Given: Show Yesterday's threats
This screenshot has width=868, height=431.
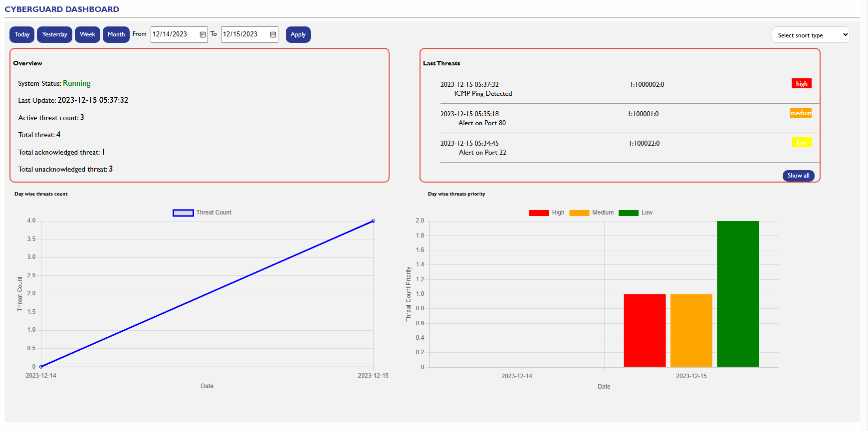Looking at the screenshot, I should (x=54, y=34).
